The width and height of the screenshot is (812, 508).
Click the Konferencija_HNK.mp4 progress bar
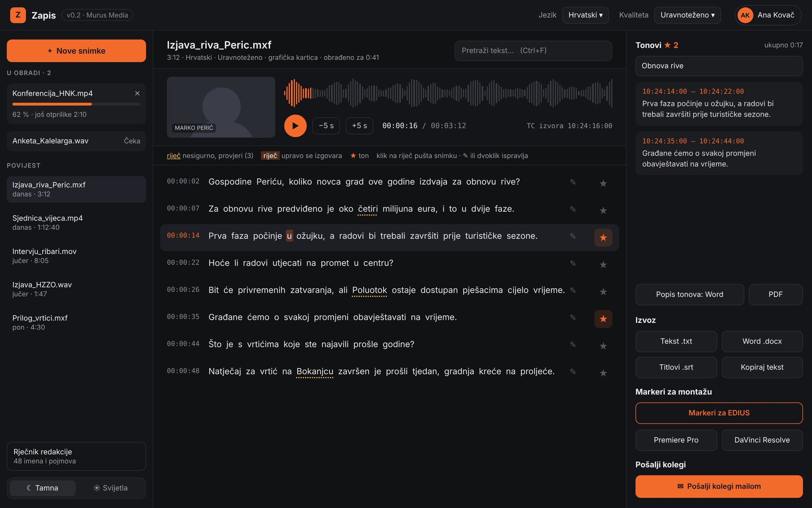76,104
